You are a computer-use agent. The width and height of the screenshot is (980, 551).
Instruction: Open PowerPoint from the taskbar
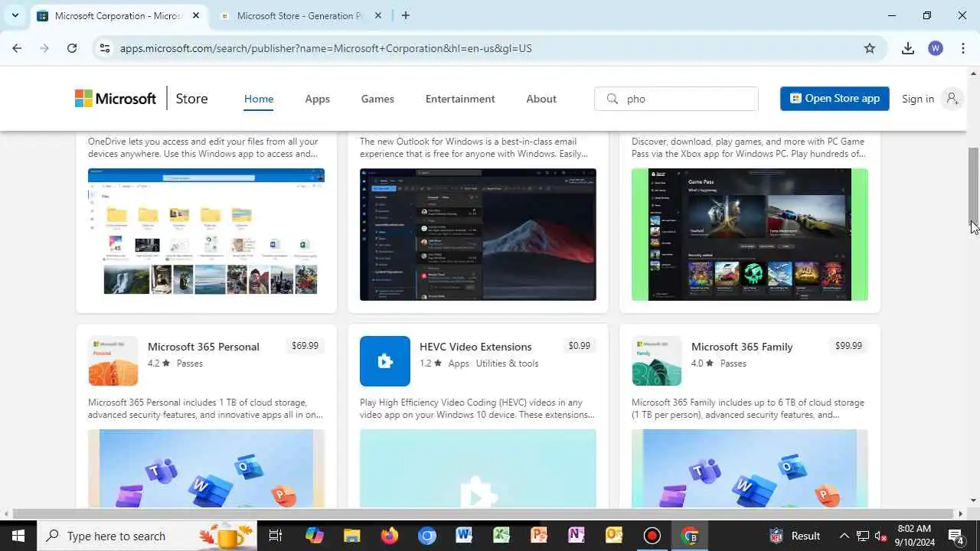(539, 536)
